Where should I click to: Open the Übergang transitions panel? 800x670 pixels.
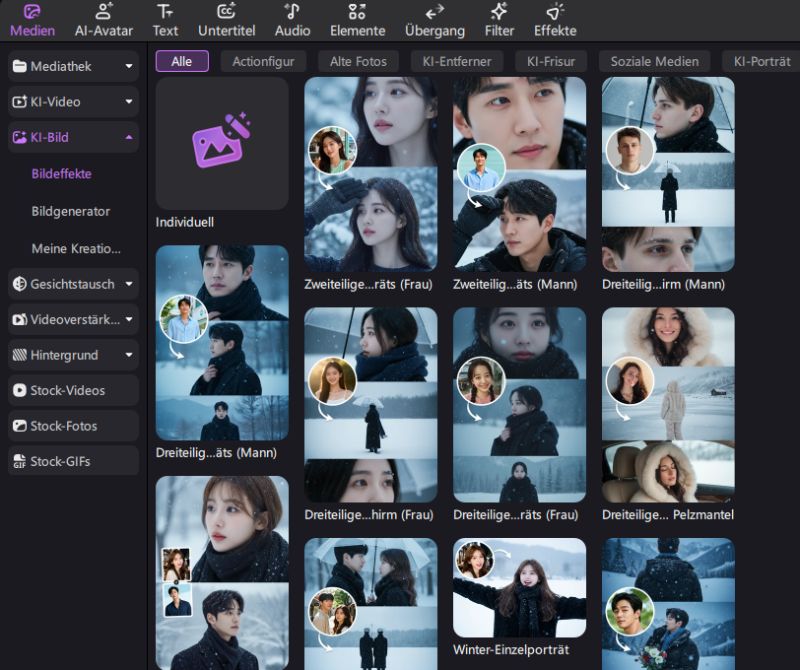(x=434, y=13)
